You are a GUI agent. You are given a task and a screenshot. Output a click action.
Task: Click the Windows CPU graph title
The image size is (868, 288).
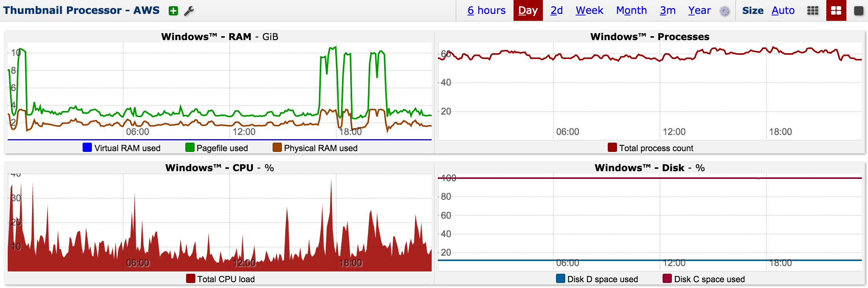click(219, 168)
